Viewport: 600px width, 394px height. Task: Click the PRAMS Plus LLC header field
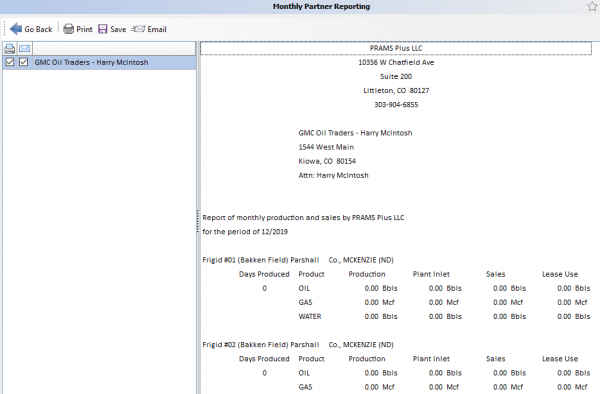(x=396, y=48)
